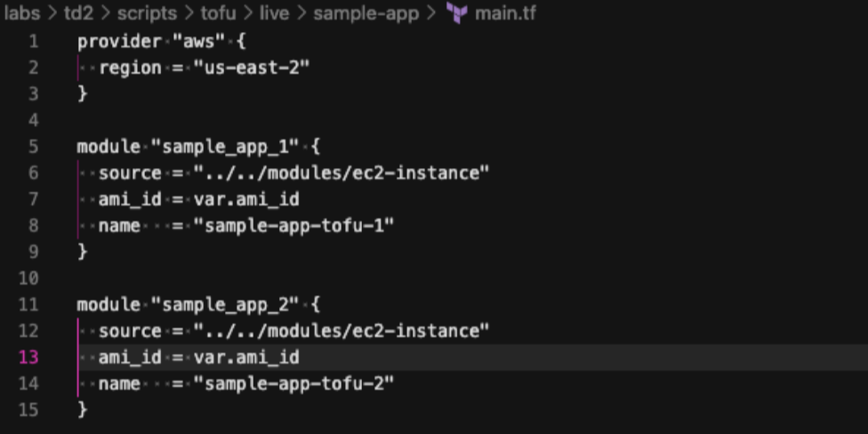Click the source path on line 6

(x=342, y=173)
